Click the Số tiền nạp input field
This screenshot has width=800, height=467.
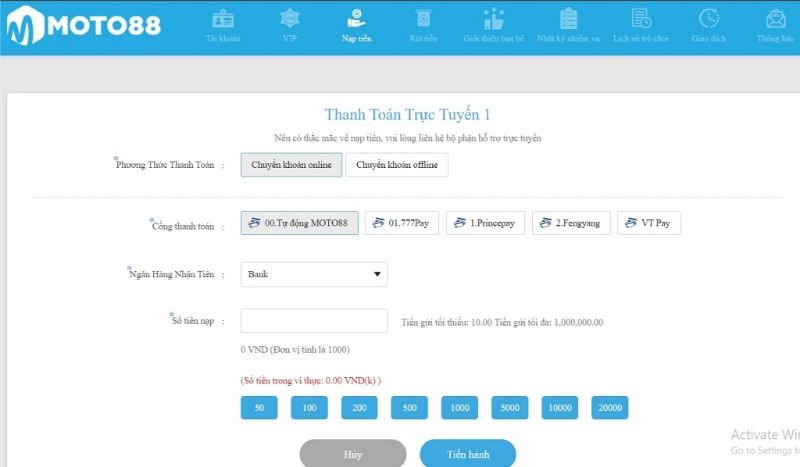(314, 321)
